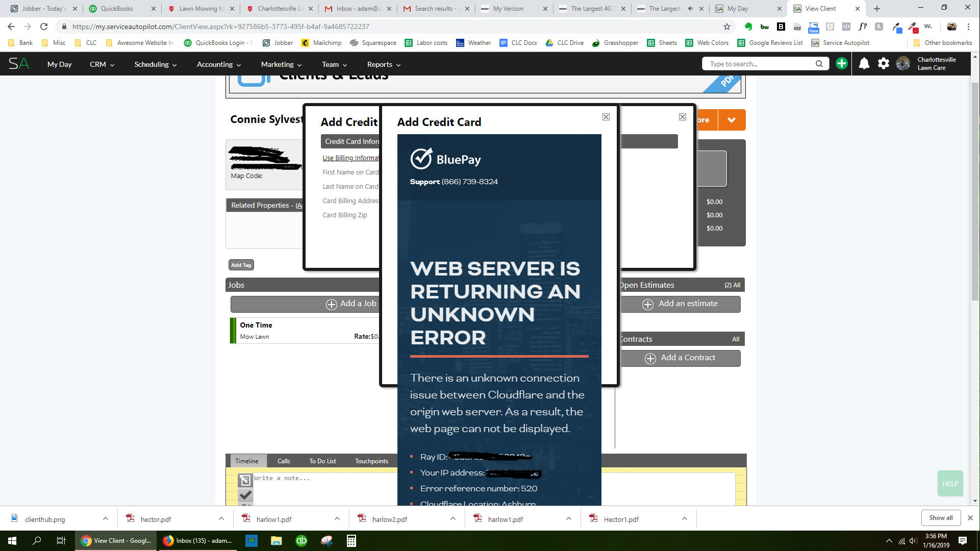The image size is (980, 551).
Task: Open the settings gear icon
Action: click(x=883, y=64)
